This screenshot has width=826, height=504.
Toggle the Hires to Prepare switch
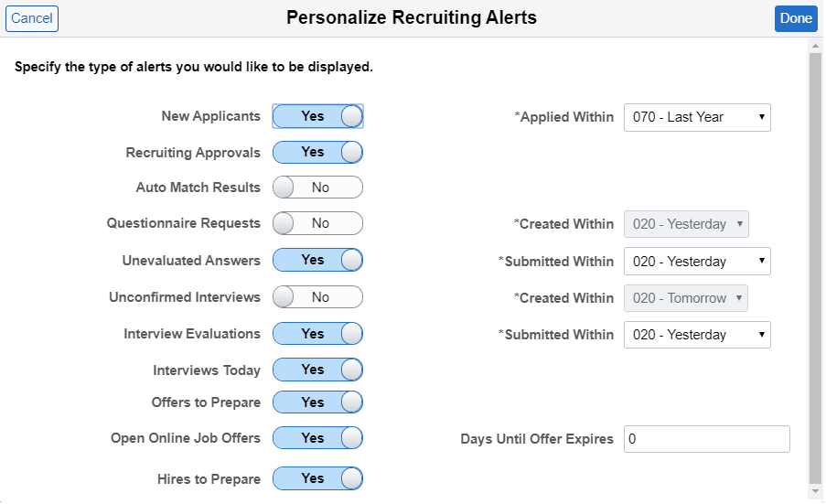[317, 478]
